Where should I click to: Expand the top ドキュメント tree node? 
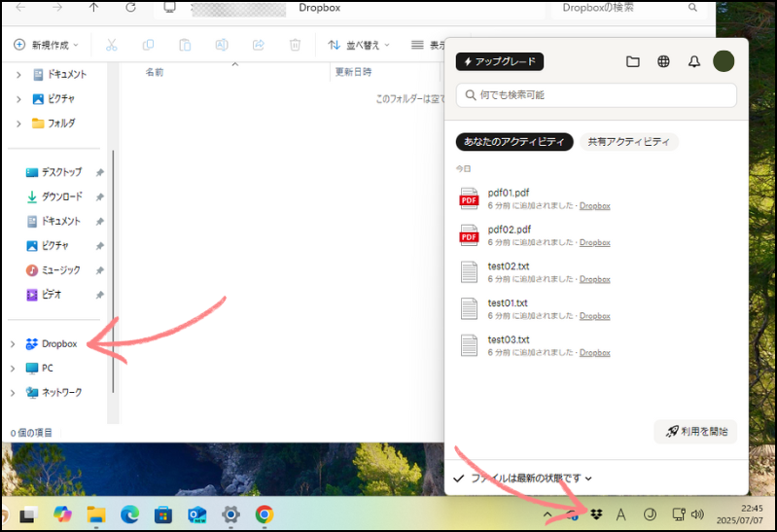(x=18, y=75)
